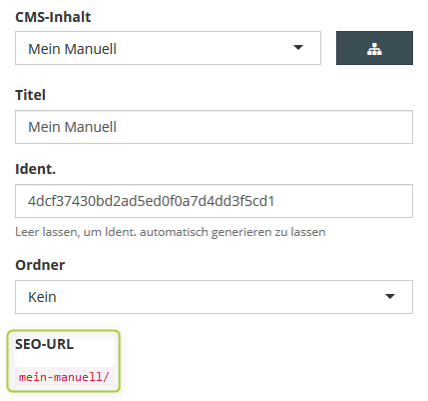Focus the Titel input field

click(214, 127)
